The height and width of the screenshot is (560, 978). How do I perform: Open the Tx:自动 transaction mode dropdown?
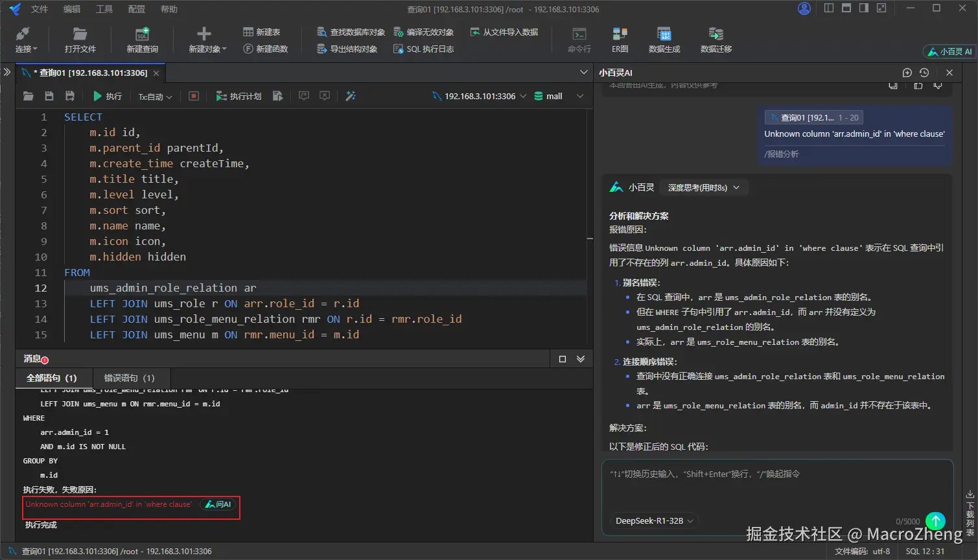(155, 97)
